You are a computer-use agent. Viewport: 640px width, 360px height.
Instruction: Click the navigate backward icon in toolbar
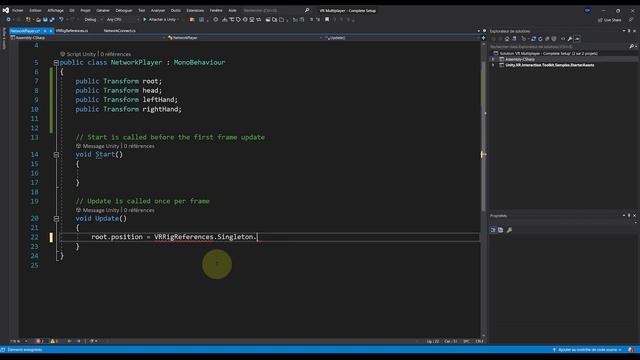point(8,20)
